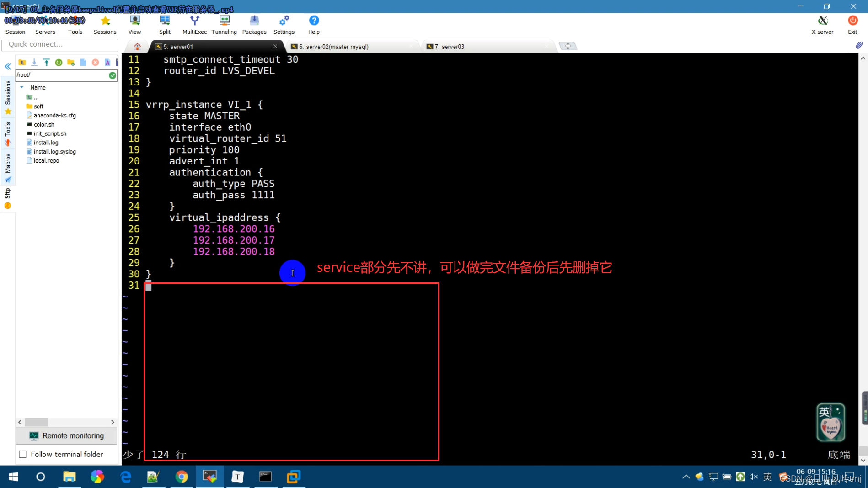
Task: Click the /root/ path field
Action: click(62, 75)
